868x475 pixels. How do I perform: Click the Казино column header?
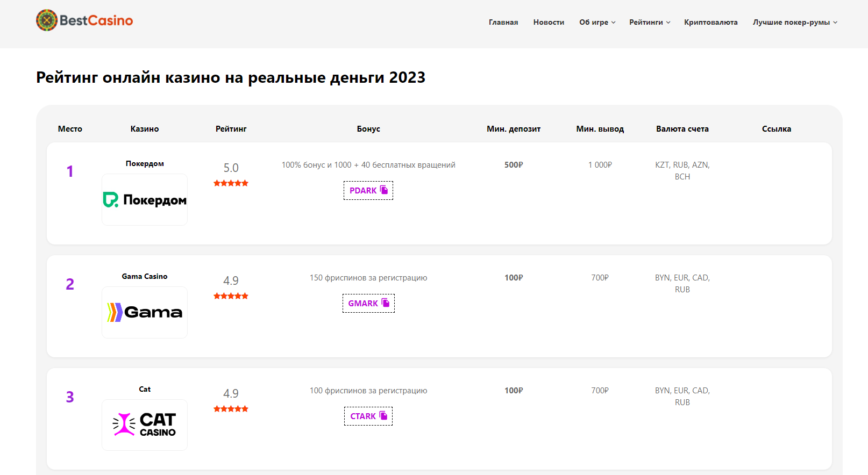145,129
